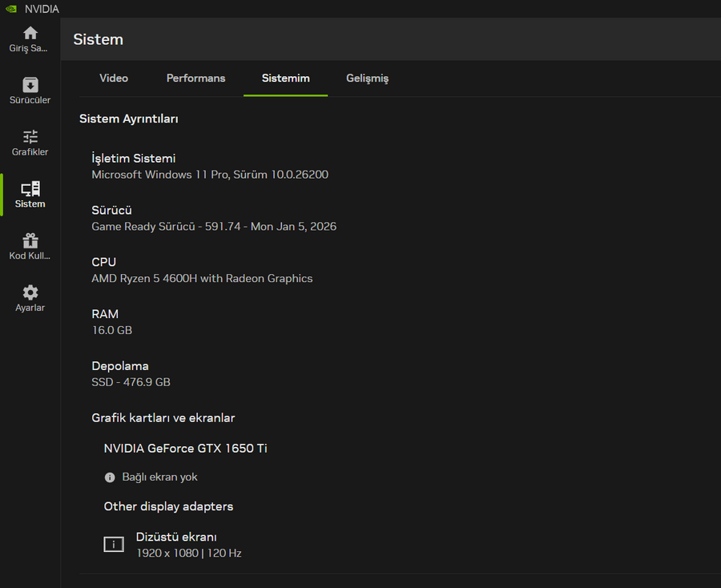Switch to the Performans tab
The width and height of the screenshot is (721, 588).
point(195,79)
